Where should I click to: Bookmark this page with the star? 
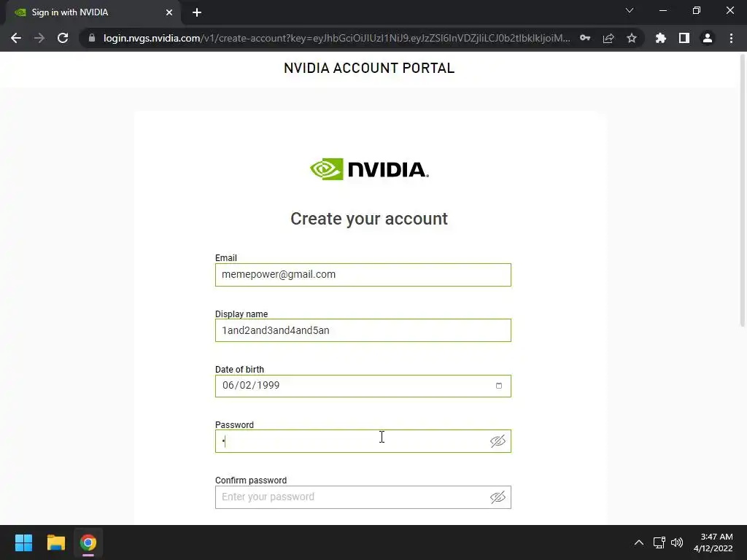632,38
